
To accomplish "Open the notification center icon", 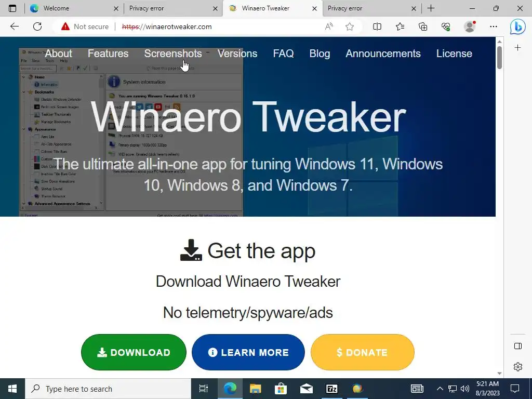I will click(x=515, y=389).
